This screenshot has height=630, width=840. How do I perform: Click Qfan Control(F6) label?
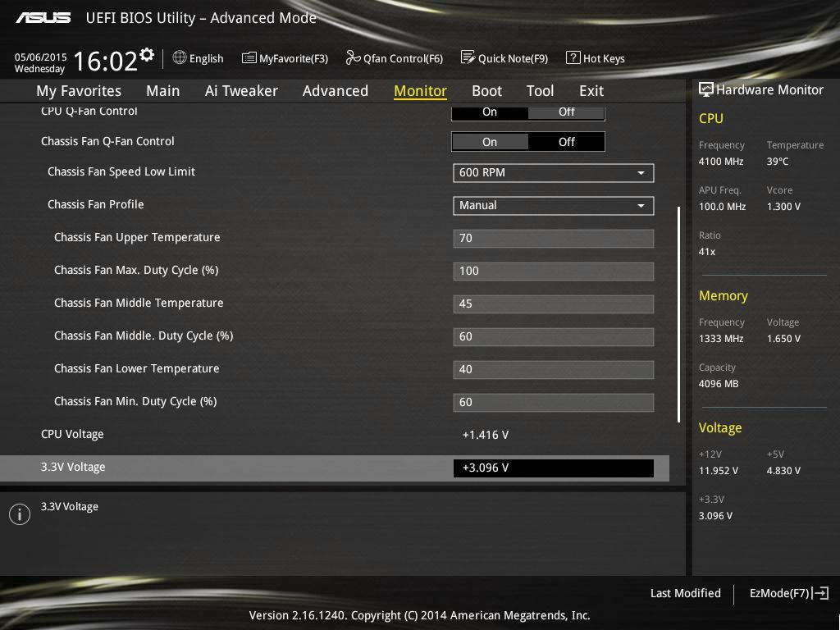coord(403,58)
